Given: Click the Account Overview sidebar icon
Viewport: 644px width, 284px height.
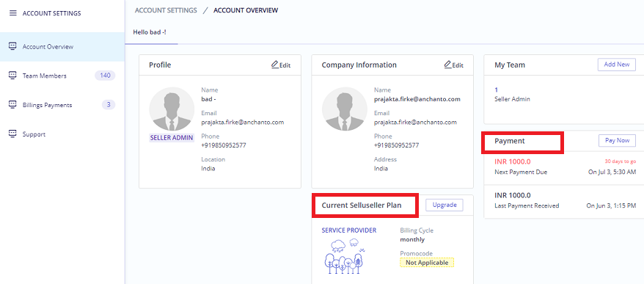Looking at the screenshot, I should (x=12, y=46).
